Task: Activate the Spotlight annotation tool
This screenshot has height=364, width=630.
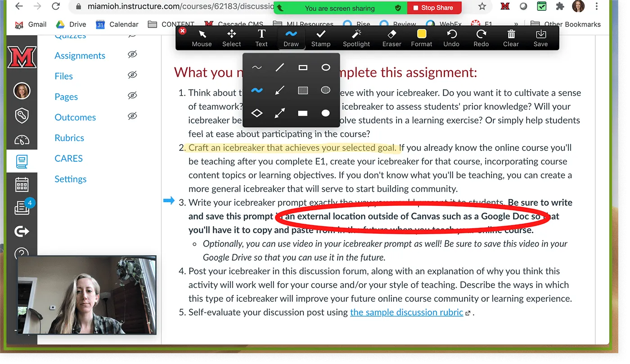Action: (356, 38)
